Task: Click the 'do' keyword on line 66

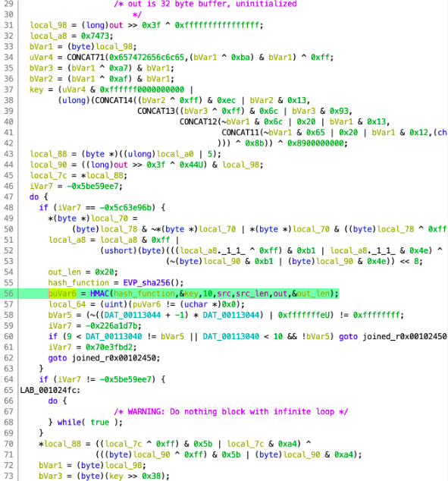Action: [53, 401]
